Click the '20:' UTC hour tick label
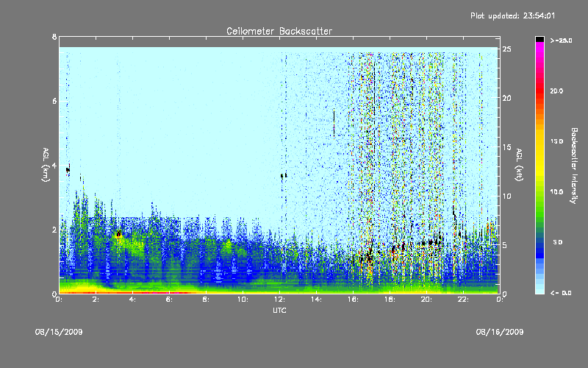This screenshot has width=588, height=368. (426, 300)
